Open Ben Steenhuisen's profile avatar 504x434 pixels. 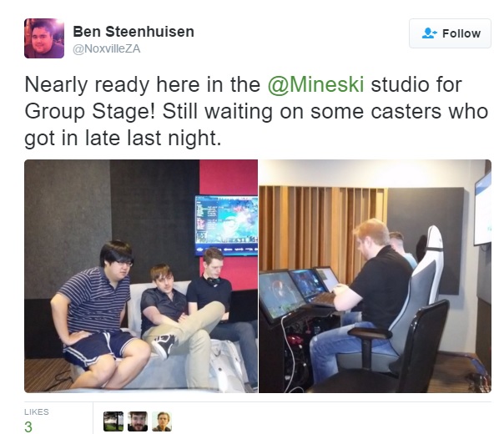pyautogui.click(x=44, y=38)
